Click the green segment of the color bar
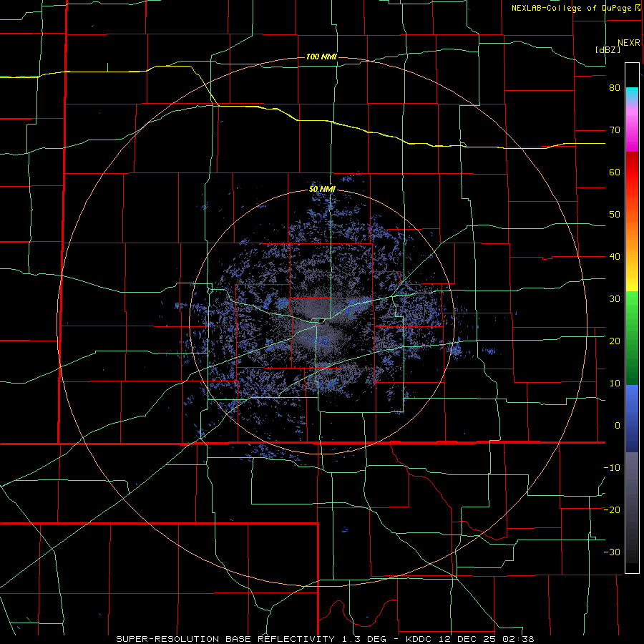Image resolution: width=644 pixels, height=644 pixels. (632, 338)
